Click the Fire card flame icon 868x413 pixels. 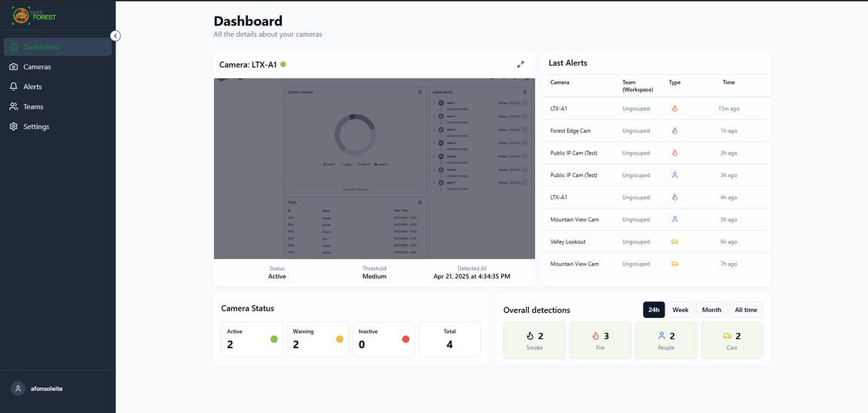[x=596, y=335]
